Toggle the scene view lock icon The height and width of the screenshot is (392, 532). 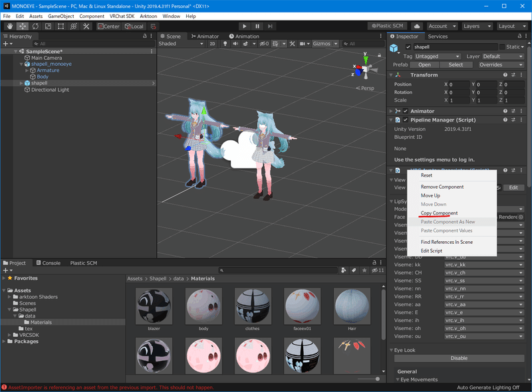pyautogui.click(x=379, y=55)
